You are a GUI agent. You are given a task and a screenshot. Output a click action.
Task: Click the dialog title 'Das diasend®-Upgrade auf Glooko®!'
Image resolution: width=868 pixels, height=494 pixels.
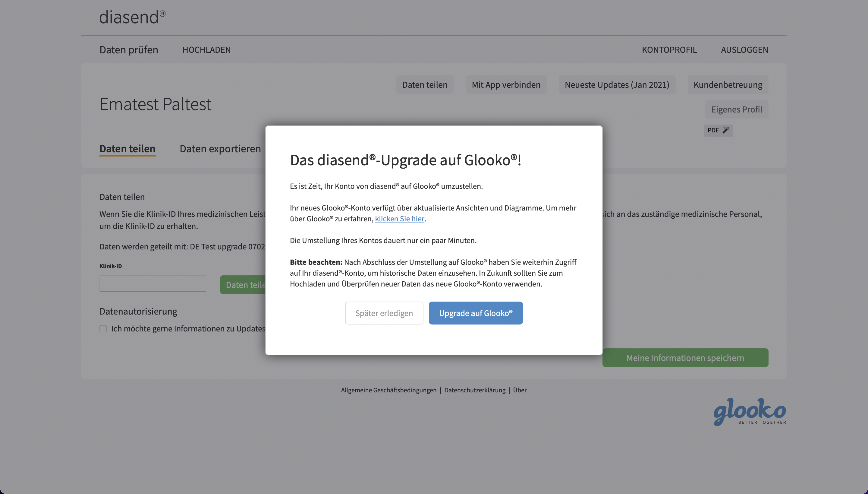(x=406, y=160)
